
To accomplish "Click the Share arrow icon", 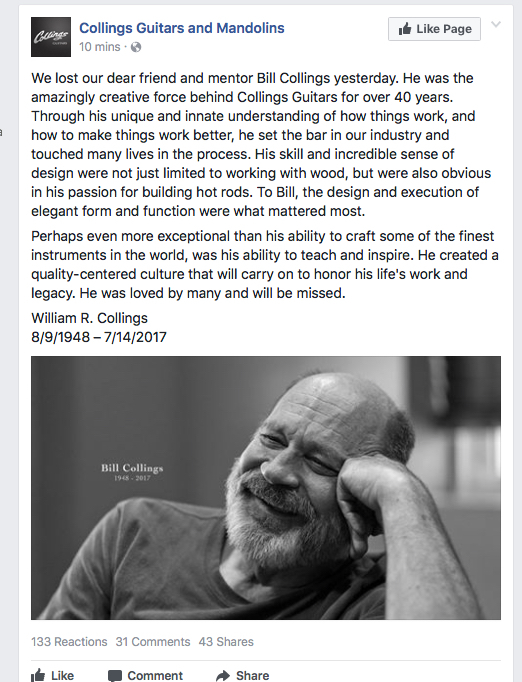I will click(x=223, y=676).
